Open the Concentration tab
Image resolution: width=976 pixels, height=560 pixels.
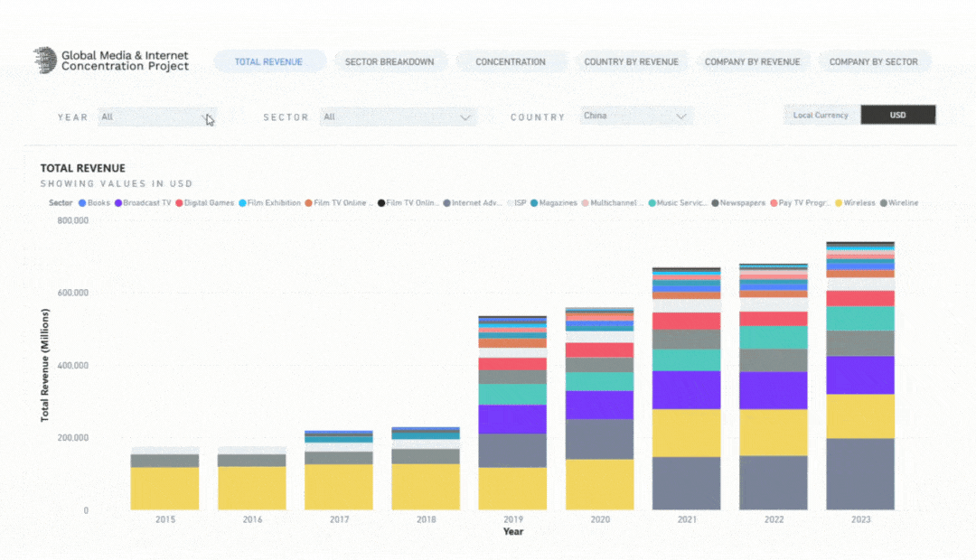tap(511, 62)
